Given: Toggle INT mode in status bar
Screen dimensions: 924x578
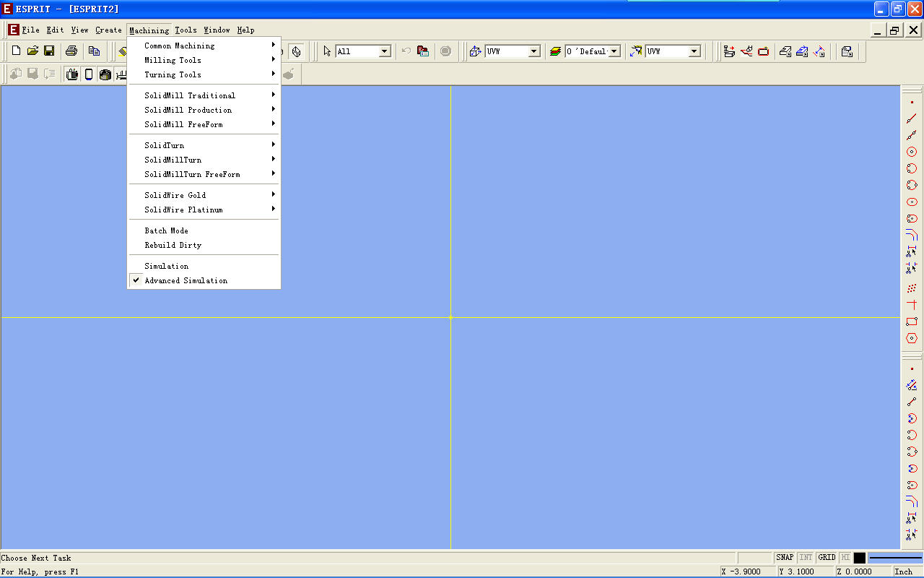Looking at the screenshot, I should 806,558.
